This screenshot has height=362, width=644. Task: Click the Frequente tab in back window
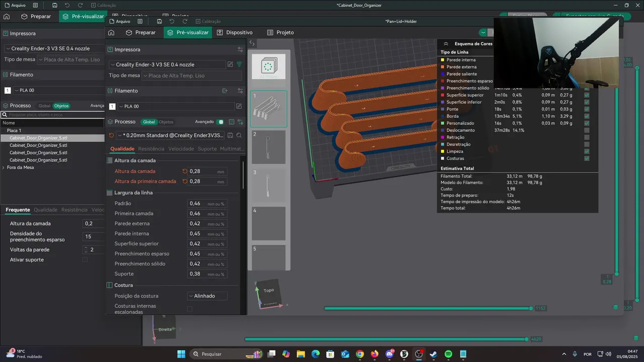pyautogui.click(x=18, y=210)
